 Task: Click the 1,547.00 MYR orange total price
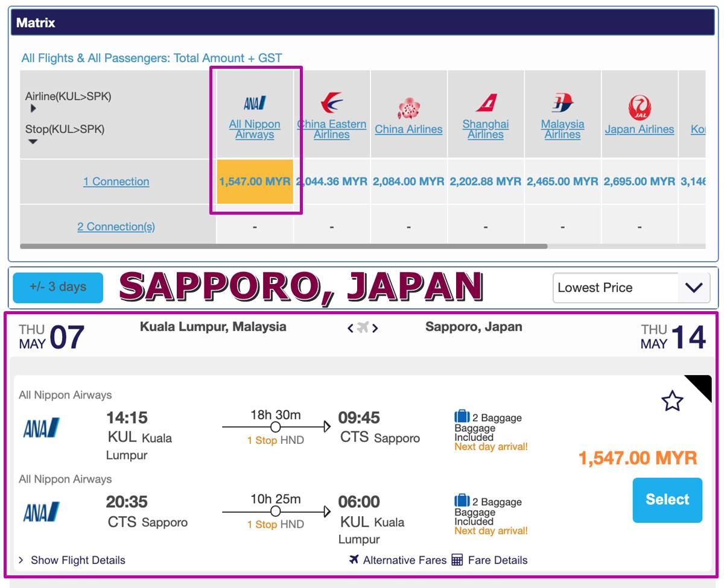click(x=638, y=458)
